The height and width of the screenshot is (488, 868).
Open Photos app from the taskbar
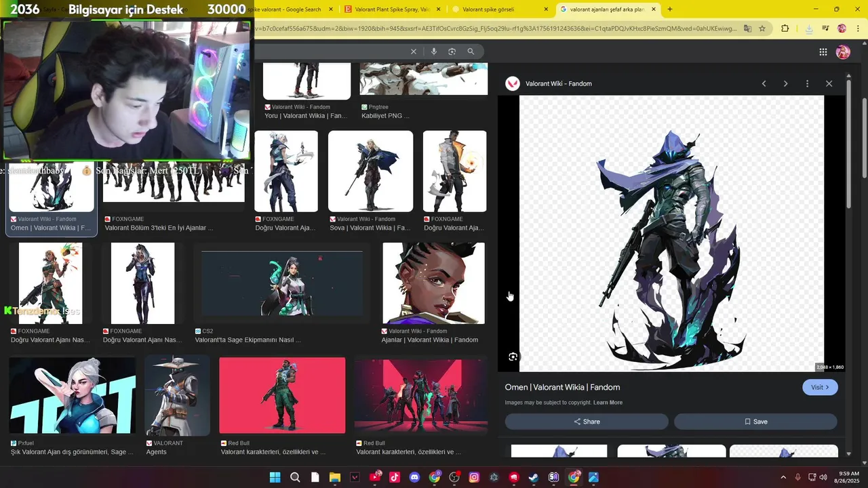tap(593, 477)
